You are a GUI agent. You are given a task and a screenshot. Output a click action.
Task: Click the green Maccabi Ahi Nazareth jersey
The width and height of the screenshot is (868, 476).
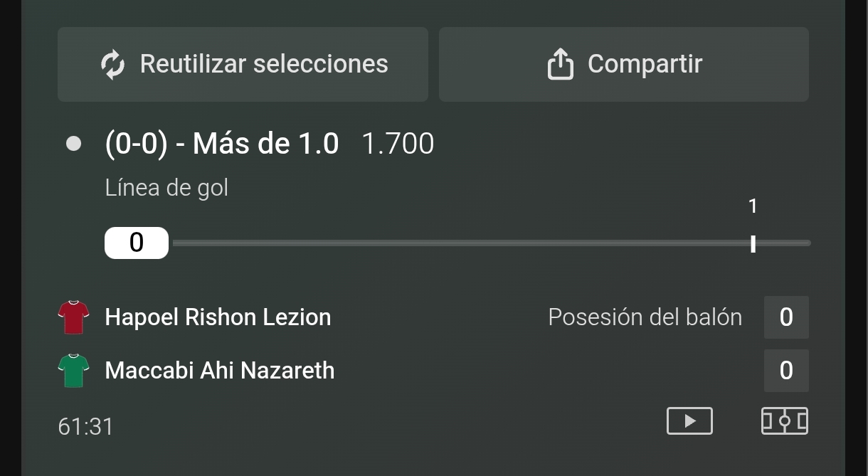pyautogui.click(x=73, y=371)
